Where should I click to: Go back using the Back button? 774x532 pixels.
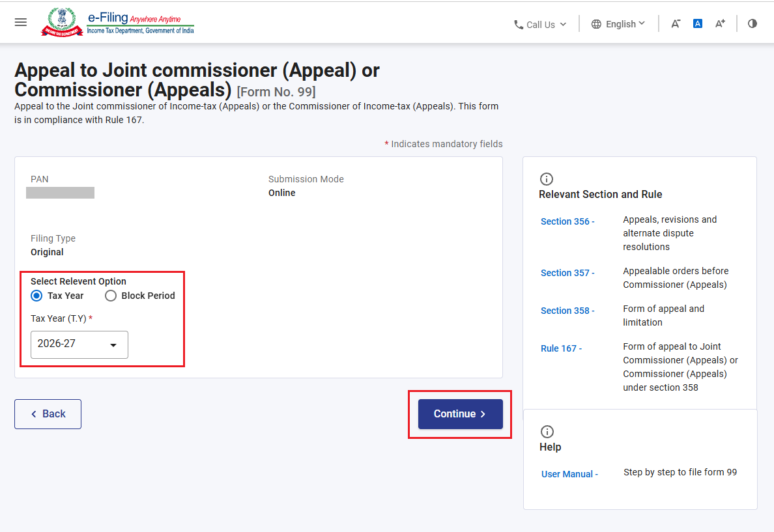(x=48, y=414)
